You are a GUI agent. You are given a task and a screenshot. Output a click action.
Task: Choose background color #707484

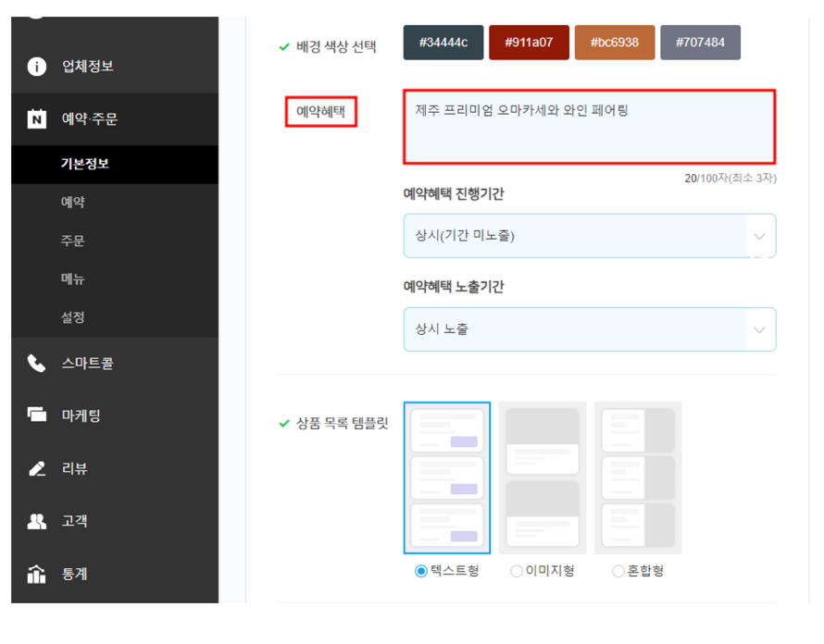pos(701,43)
